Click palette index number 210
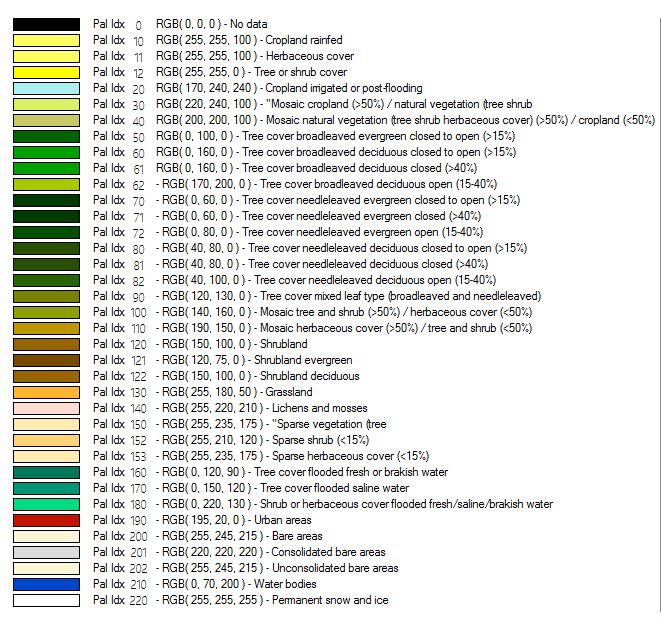Screen dimensions: 661x625 [x=138, y=584]
